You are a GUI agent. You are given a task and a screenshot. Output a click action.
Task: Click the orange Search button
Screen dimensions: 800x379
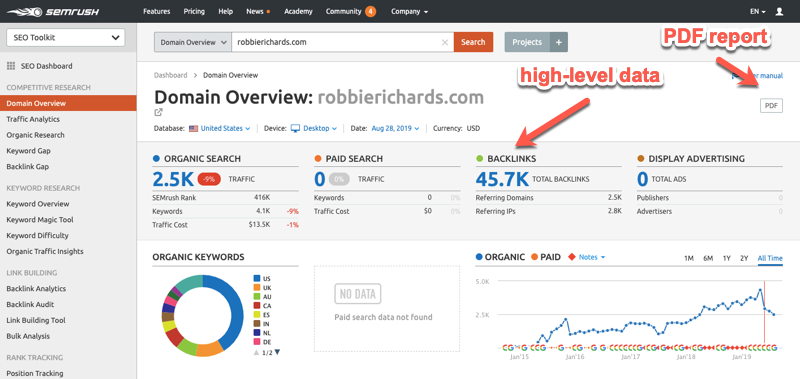473,42
